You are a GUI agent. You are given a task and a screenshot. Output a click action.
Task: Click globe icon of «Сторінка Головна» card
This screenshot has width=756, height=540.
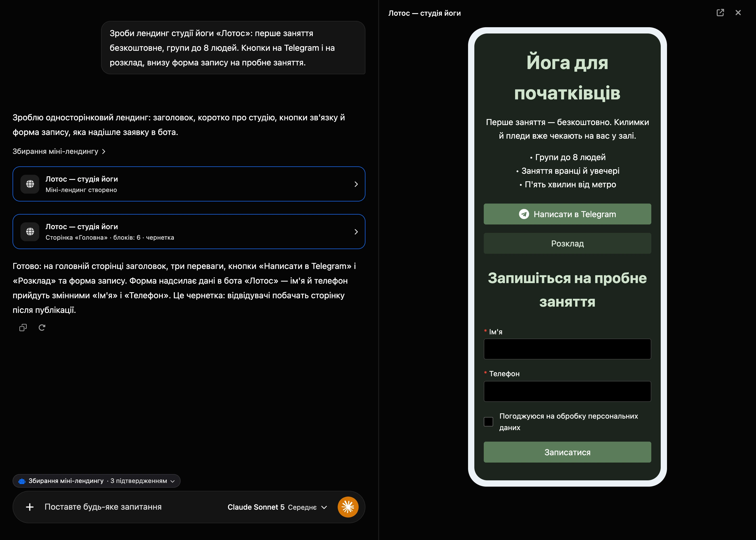coord(30,232)
